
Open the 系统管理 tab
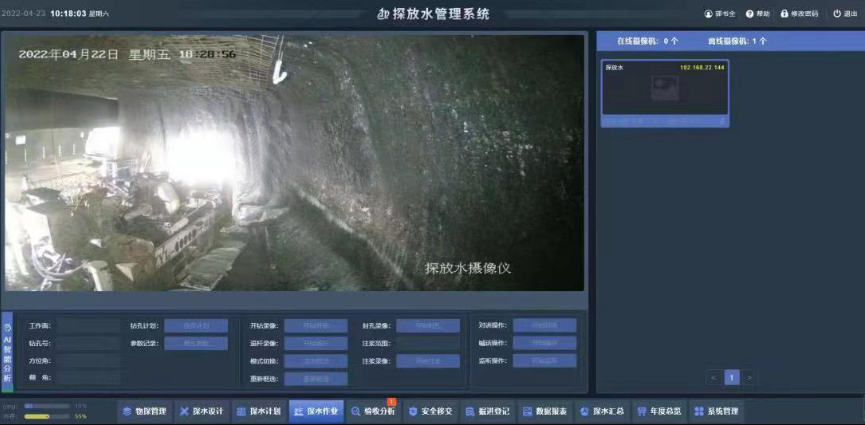[x=717, y=412]
